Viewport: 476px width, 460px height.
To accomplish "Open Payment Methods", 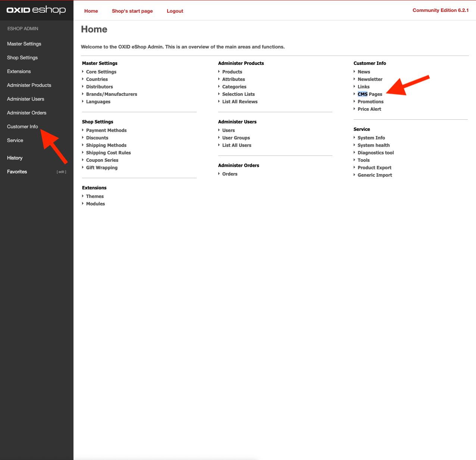I will coord(106,130).
